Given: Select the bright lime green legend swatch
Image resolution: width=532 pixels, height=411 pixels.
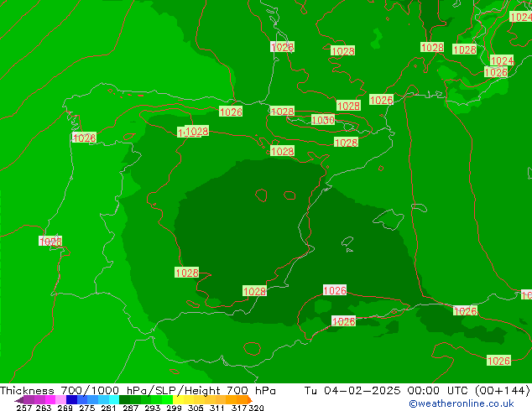Looking at the screenshot, I should [x=167, y=400].
